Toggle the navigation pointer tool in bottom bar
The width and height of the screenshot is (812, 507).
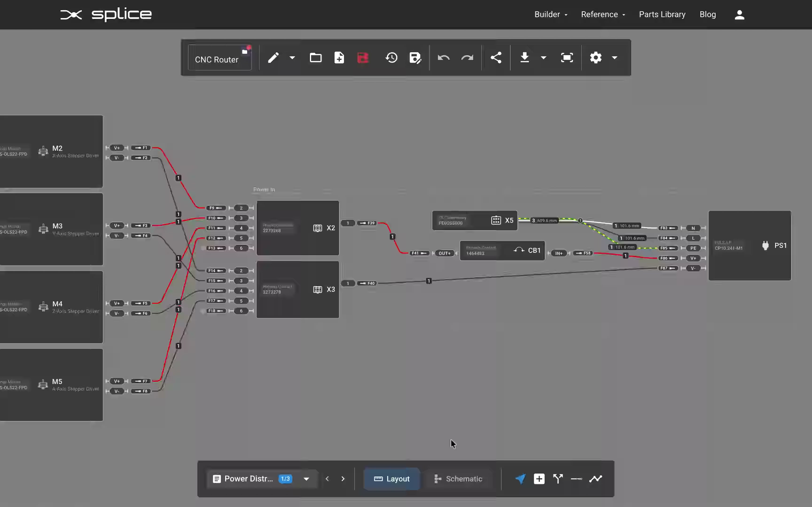point(520,479)
